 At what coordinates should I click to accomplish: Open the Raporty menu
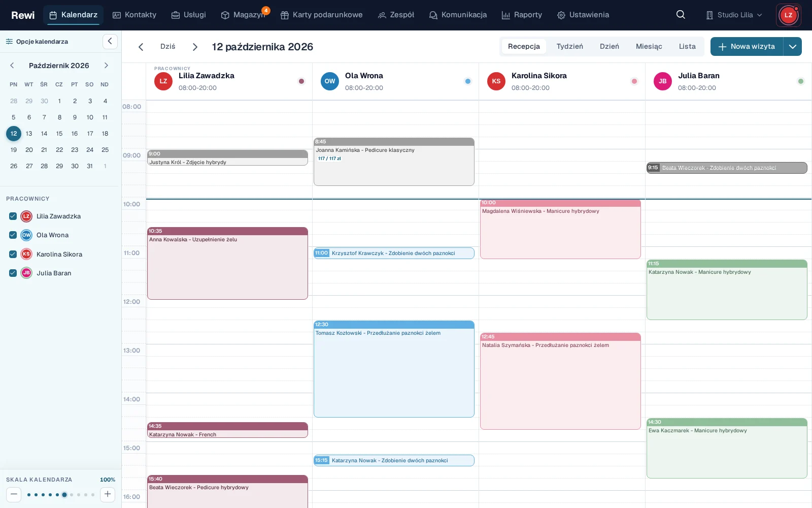(x=522, y=15)
